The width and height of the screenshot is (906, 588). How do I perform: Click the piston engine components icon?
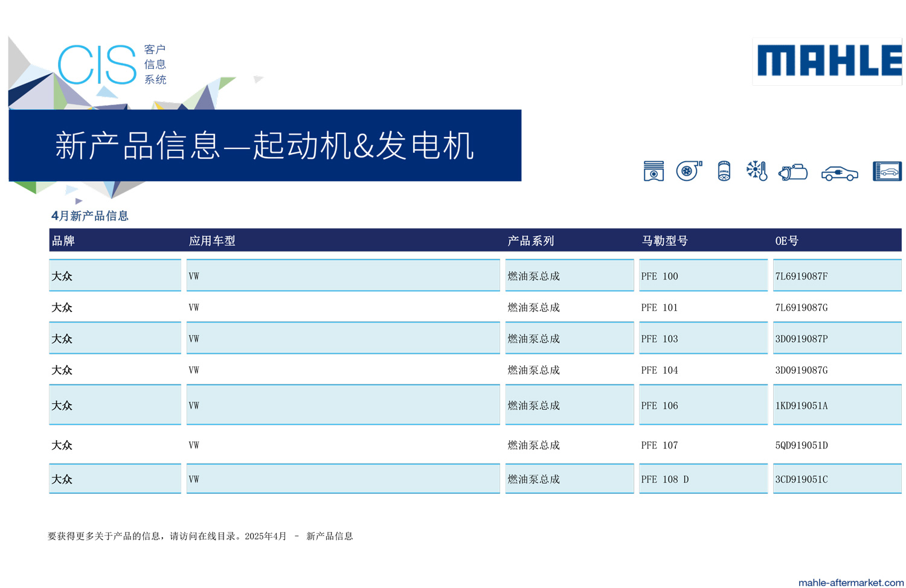654,171
